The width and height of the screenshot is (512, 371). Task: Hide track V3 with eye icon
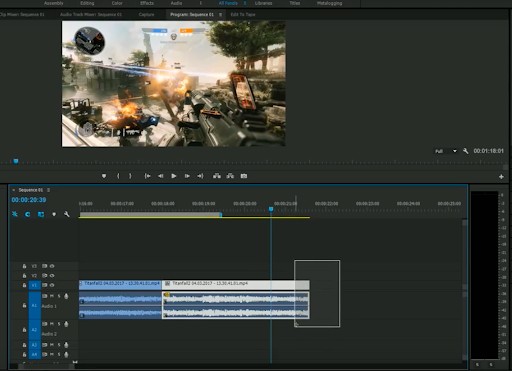click(x=52, y=266)
